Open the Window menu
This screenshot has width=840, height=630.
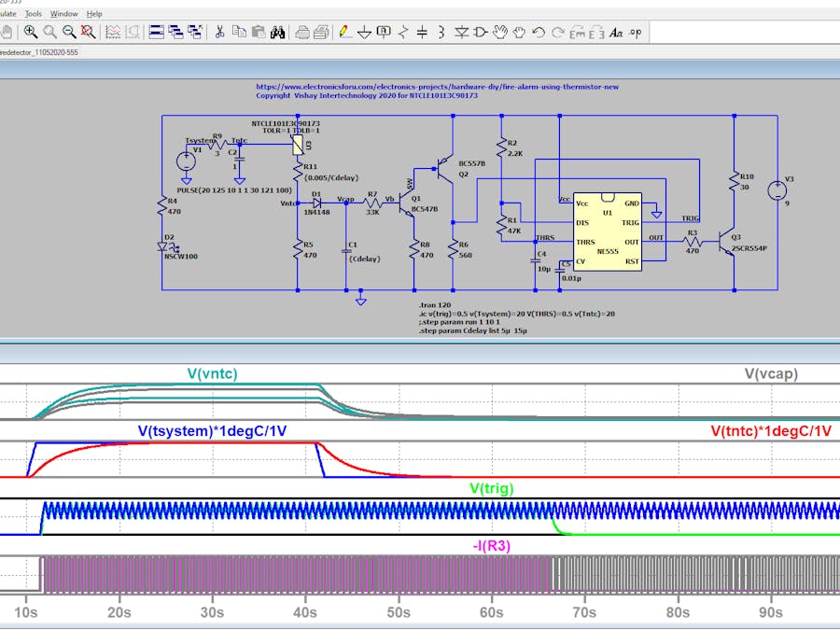point(64,14)
